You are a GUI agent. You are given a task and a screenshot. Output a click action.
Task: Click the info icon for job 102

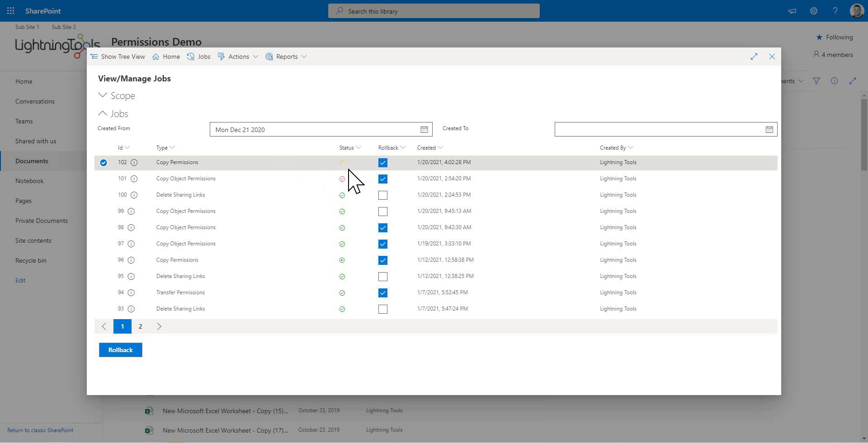[134, 162]
